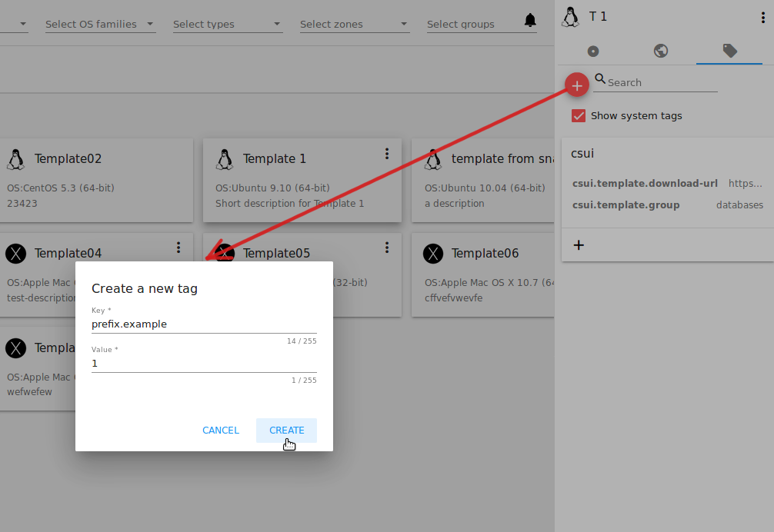Click the databases tag value
774x532 pixels.
[x=739, y=205]
